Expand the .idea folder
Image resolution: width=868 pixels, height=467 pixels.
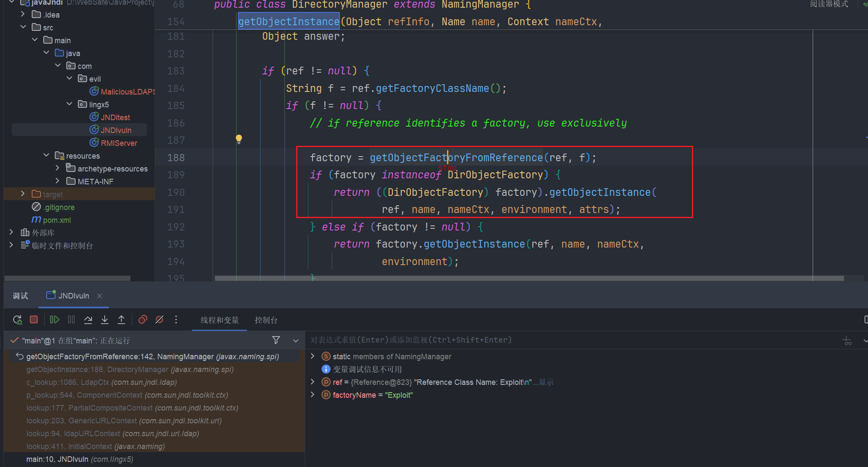tap(23, 14)
